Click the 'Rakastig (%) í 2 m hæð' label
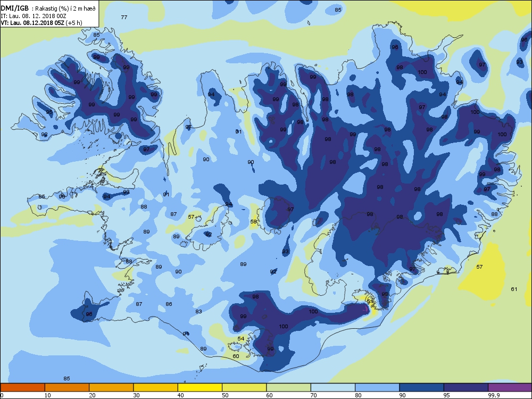The image size is (532, 399). [x=66, y=9]
